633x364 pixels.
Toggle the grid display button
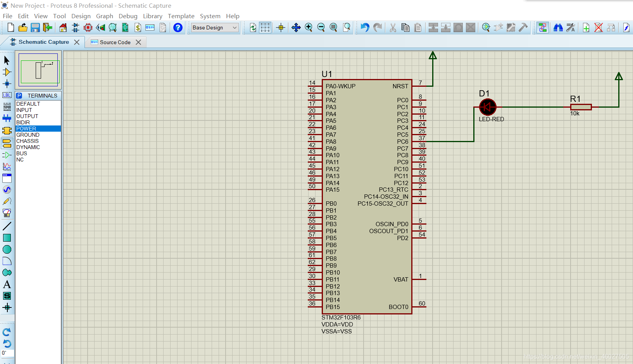(x=265, y=27)
